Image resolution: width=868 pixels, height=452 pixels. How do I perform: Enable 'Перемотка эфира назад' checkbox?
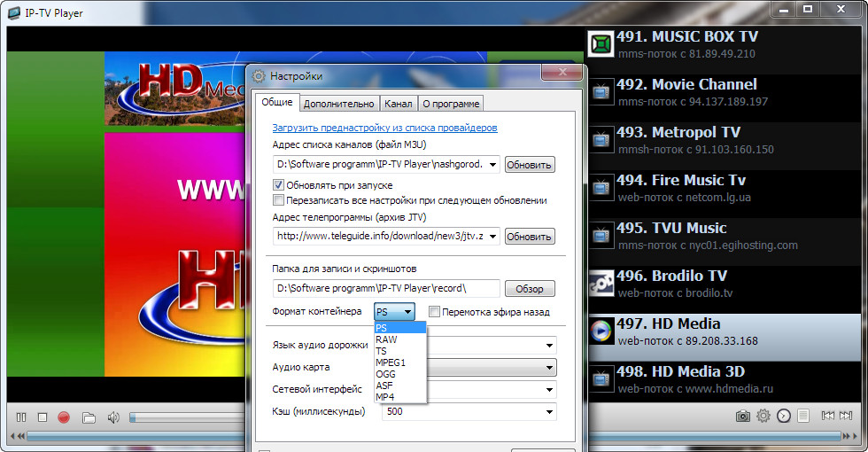[435, 312]
